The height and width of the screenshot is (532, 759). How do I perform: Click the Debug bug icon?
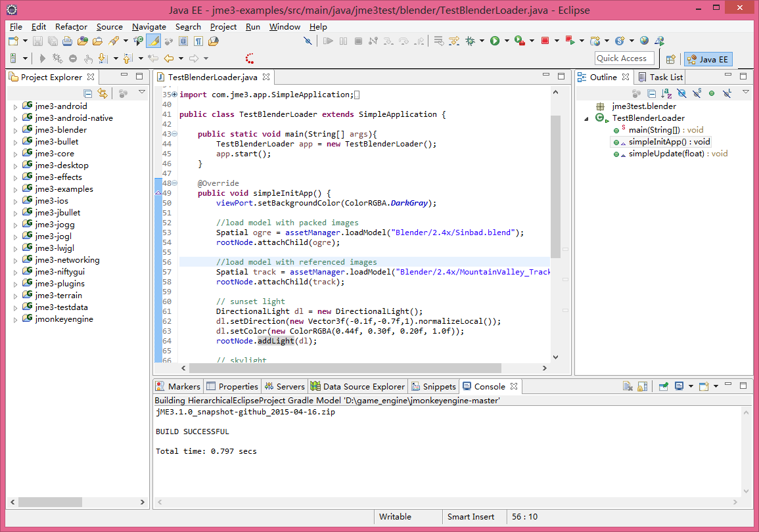(470, 41)
